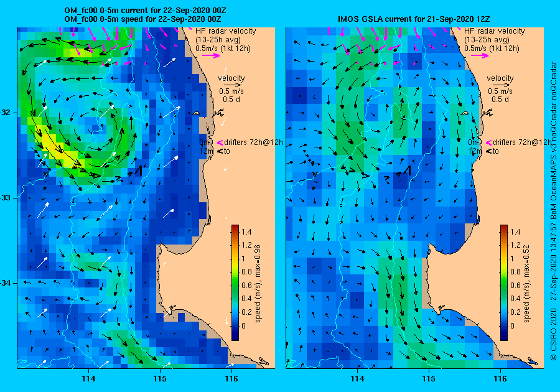This screenshot has width=560, height=392.
Task: Select the 'IMOS GSLA current for 21-Sep-2020 12Z' title
Action: [x=414, y=19]
